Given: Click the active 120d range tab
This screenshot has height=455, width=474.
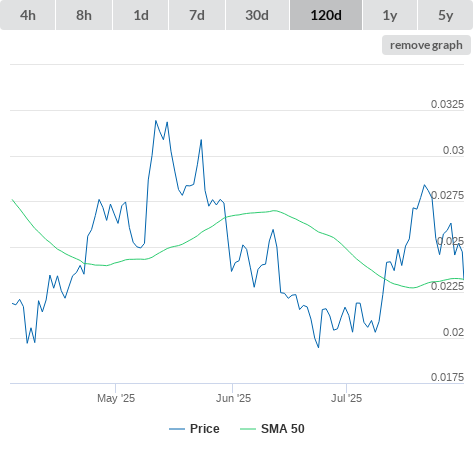Looking at the screenshot, I should (326, 15).
